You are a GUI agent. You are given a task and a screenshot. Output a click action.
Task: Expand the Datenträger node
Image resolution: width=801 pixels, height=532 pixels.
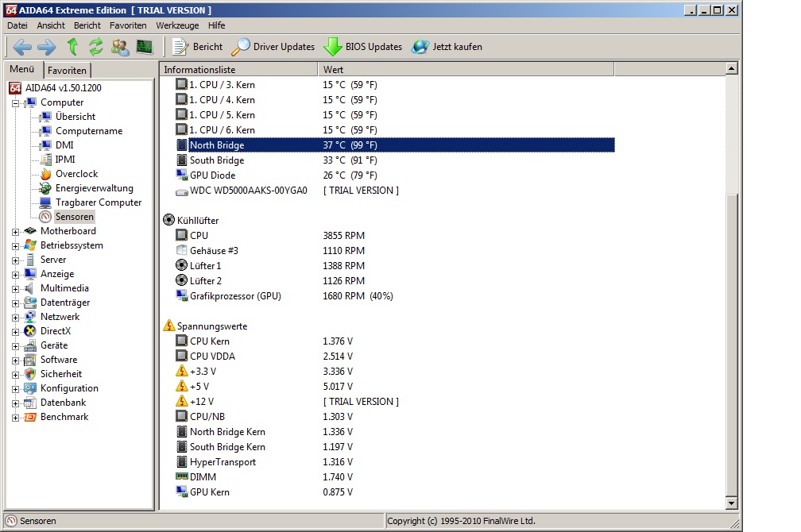[x=15, y=303]
